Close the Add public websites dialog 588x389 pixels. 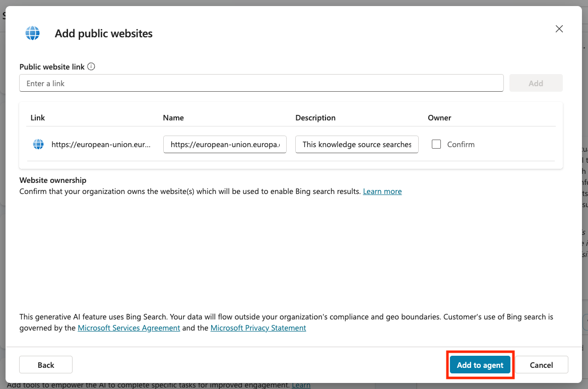click(x=559, y=29)
